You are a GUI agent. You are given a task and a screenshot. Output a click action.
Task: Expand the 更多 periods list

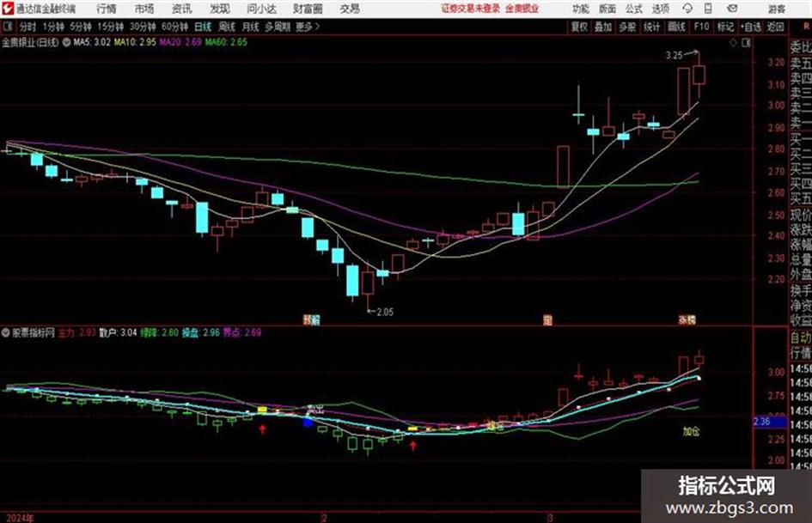(x=308, y=27)
